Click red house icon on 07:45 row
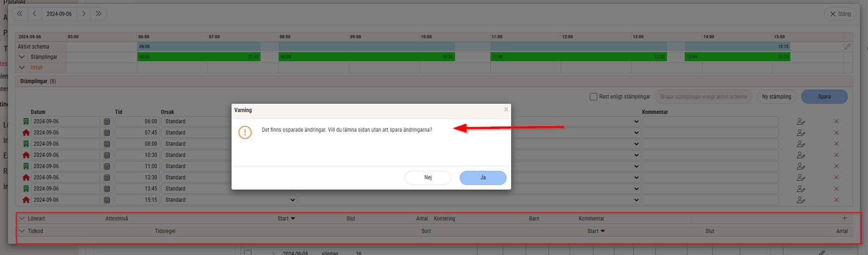 coord(26,133)
